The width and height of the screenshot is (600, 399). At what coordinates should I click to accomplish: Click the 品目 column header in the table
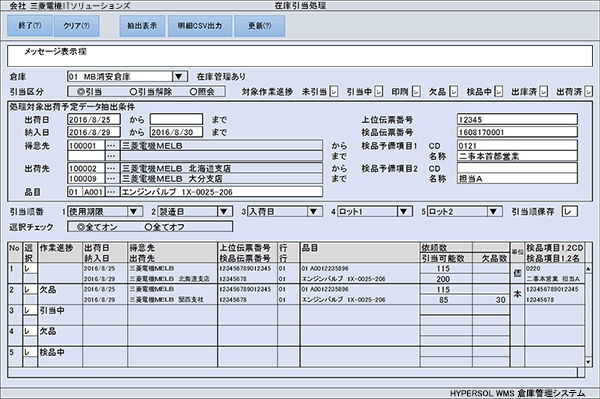pyautogui.click(x=360, y=252)
